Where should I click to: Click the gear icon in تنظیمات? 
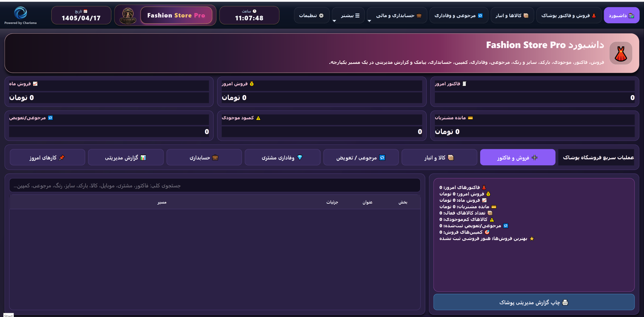[321, 15]
